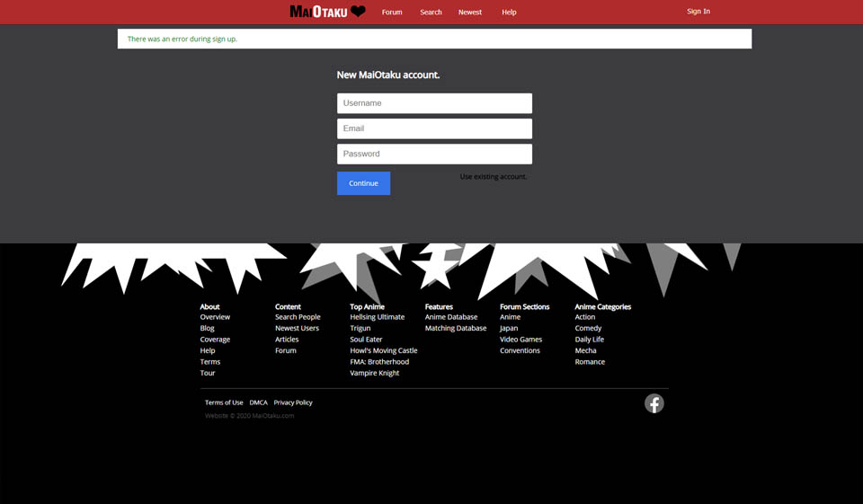
Task: Click the MaiOtaku heart logo
Action: coord(327,12)
